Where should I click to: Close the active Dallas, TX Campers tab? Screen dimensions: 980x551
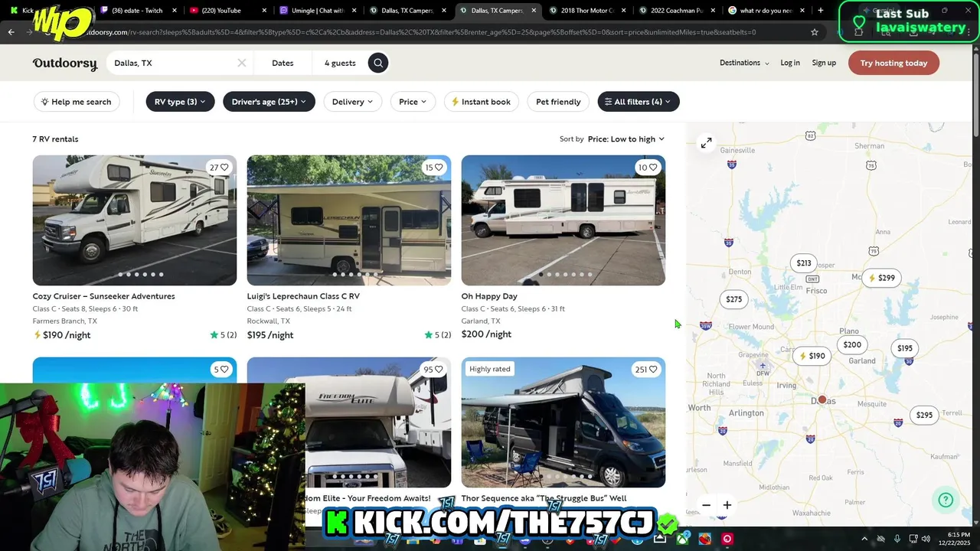coord(534,11)
